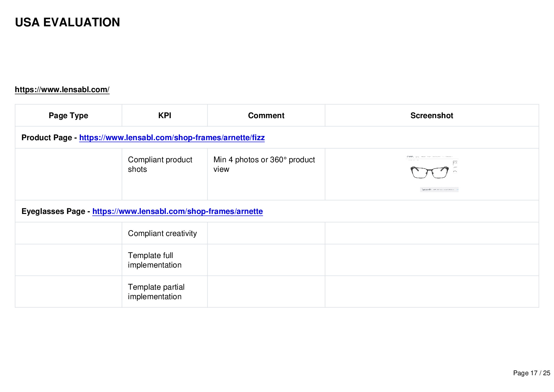The image size is (554, 392).
Task: Click the Comment column header
Action: [x=266, y=116]
